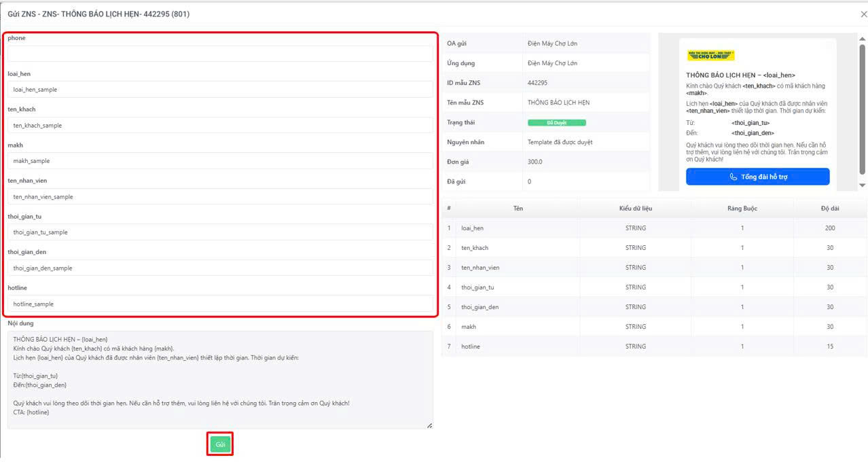Click the Độ dài column header
The image size is (868, 464).
(830, 208)
